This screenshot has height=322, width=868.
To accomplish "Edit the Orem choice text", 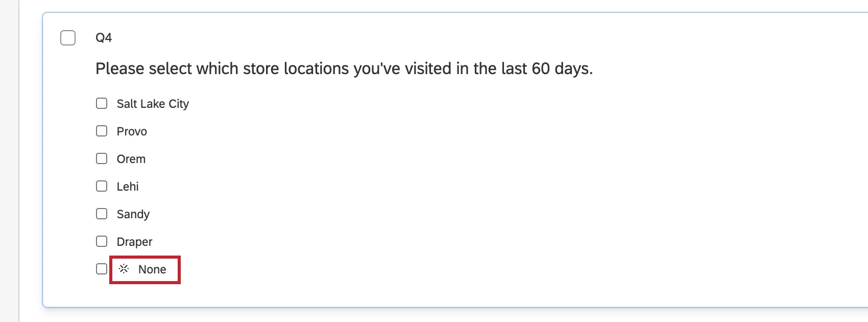I will 130,158.
